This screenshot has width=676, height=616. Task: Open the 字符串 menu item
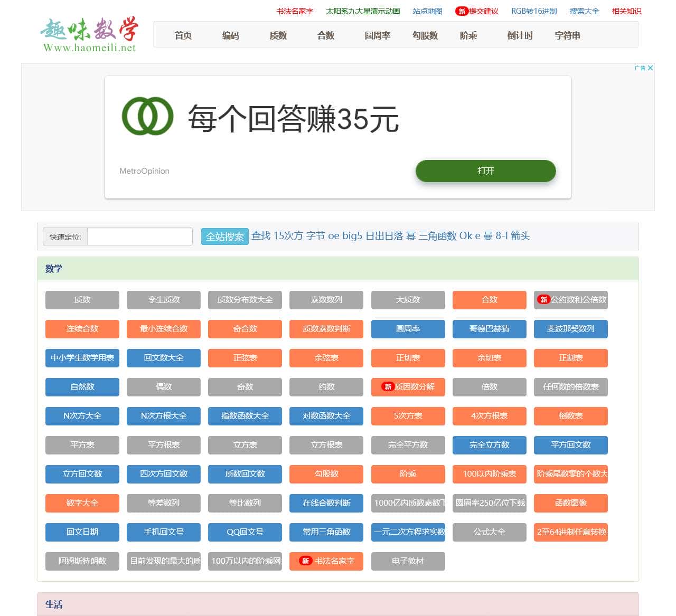[x=567, y=35]
